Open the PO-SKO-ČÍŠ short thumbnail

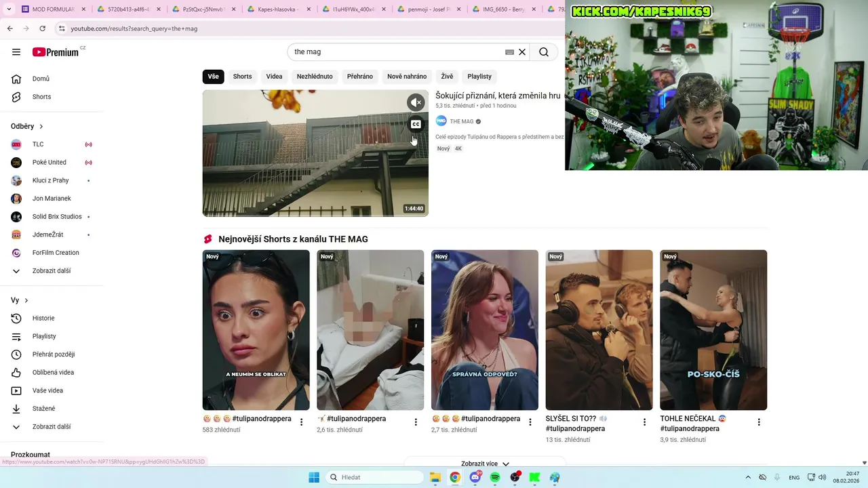(x=713, y=330)
